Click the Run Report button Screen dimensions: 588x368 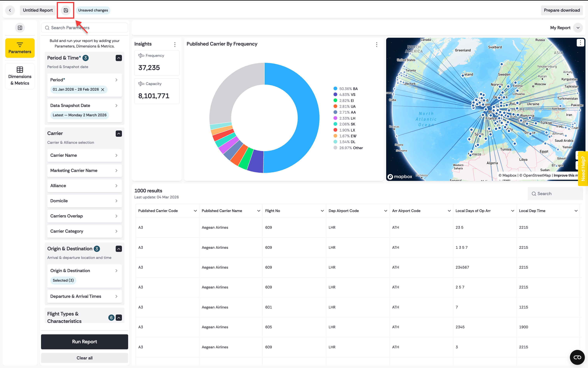click(84, 342)
